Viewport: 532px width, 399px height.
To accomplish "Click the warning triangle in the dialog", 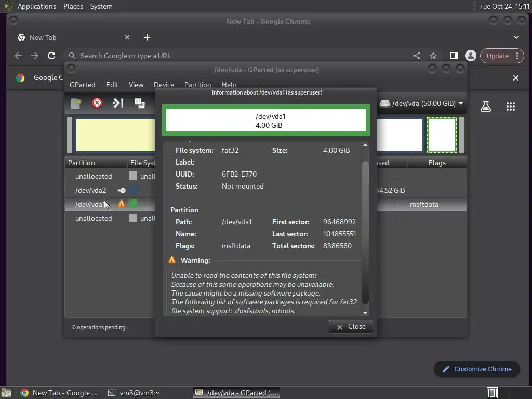I will pyautogui.click(x=172, y=260).
